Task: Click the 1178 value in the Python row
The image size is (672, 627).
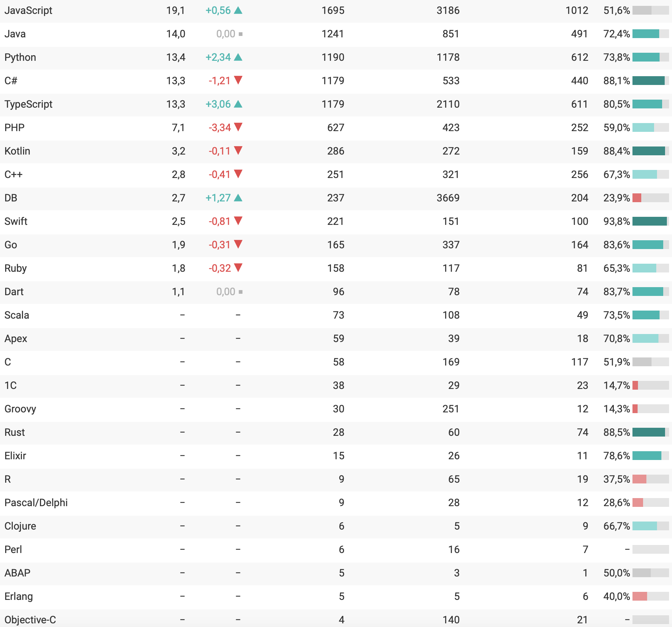Action: (448, 57)
